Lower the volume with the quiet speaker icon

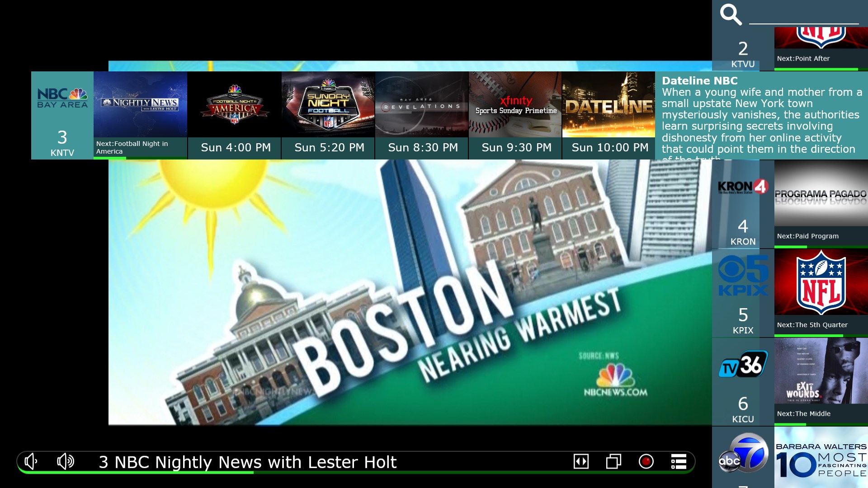point(30,462)
